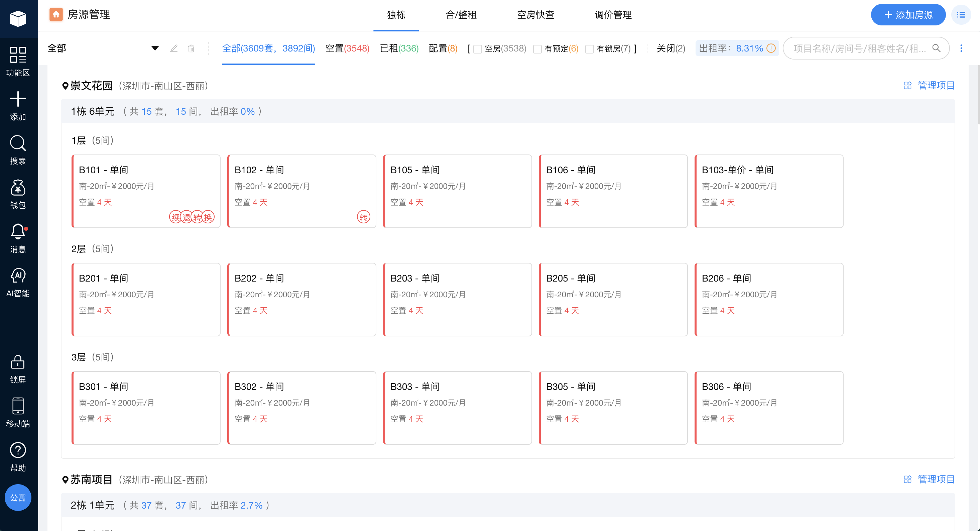
Task: Click the 3层 (5间) floor label
Action: tap(93, 357)
